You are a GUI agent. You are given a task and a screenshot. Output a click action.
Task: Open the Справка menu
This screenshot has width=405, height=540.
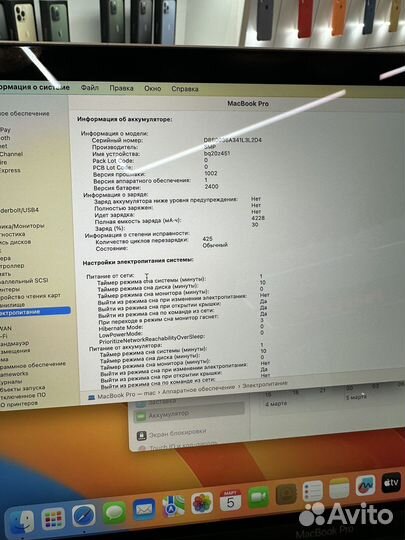[185, 89]
